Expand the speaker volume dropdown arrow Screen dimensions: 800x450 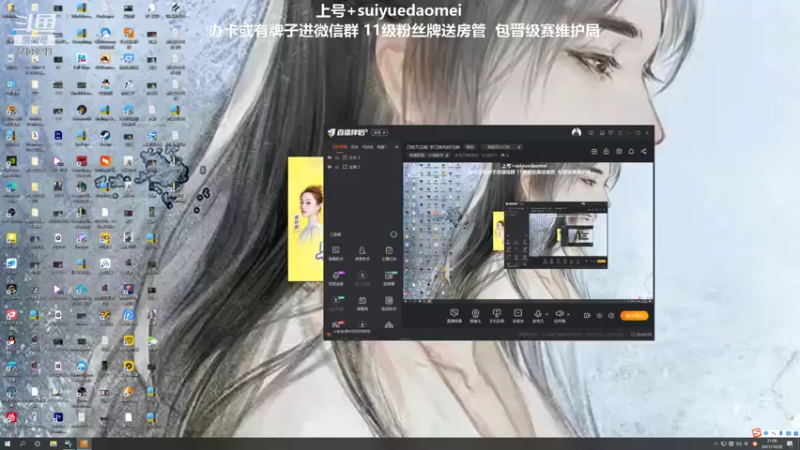tap(568, 314)
